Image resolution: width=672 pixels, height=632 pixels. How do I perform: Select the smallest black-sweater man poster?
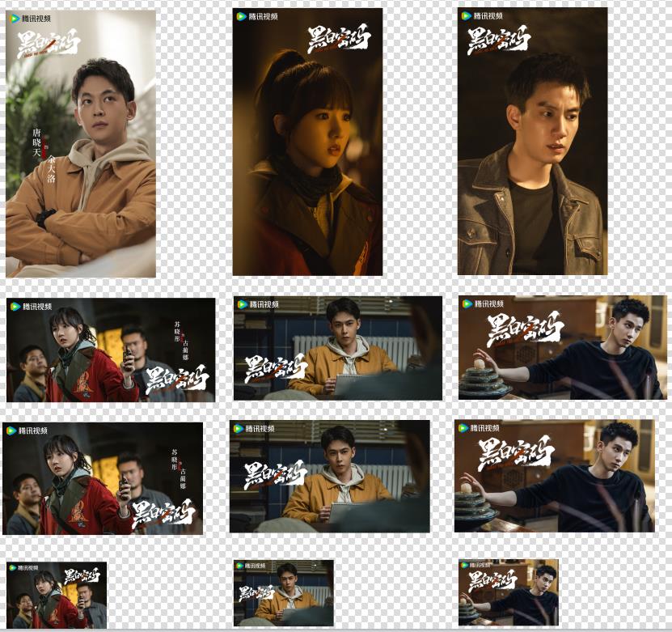tap(509, 592)
